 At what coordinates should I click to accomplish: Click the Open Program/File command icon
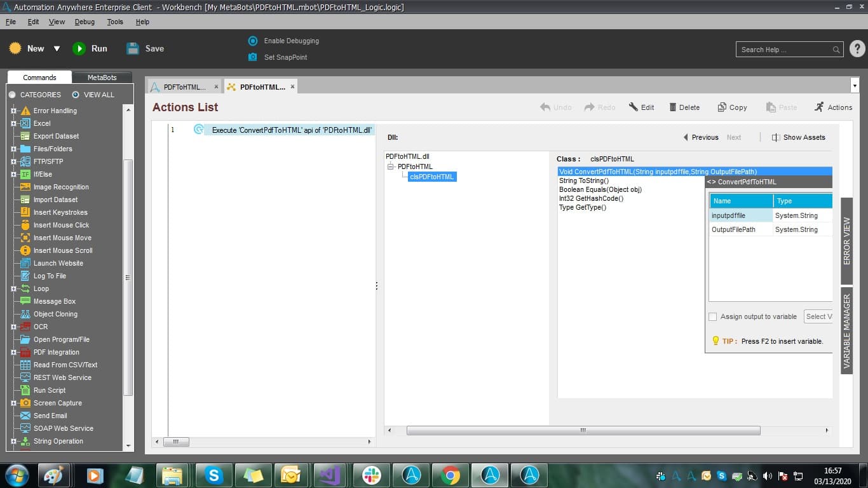[25, 339]
